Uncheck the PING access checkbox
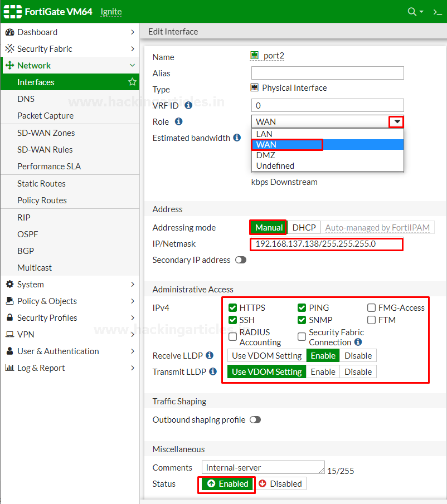This screenshot has width=447, height=504. click(x=302, y=307)
